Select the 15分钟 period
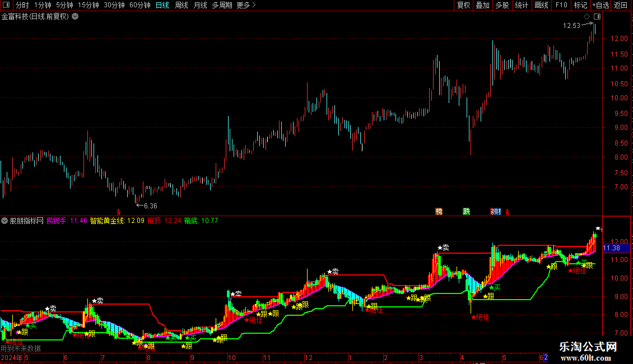The width and height of the screenshot is (633, 364). (89, 5)
